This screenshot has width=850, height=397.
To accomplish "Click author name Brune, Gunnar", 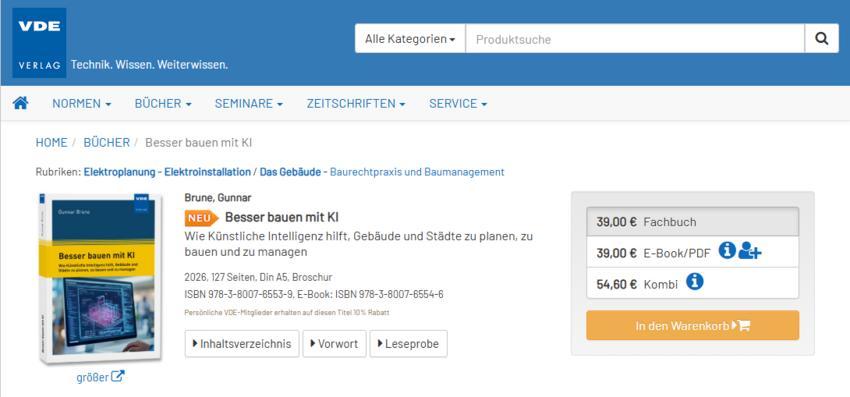I will pyautogui.click(x=218, y=198).
